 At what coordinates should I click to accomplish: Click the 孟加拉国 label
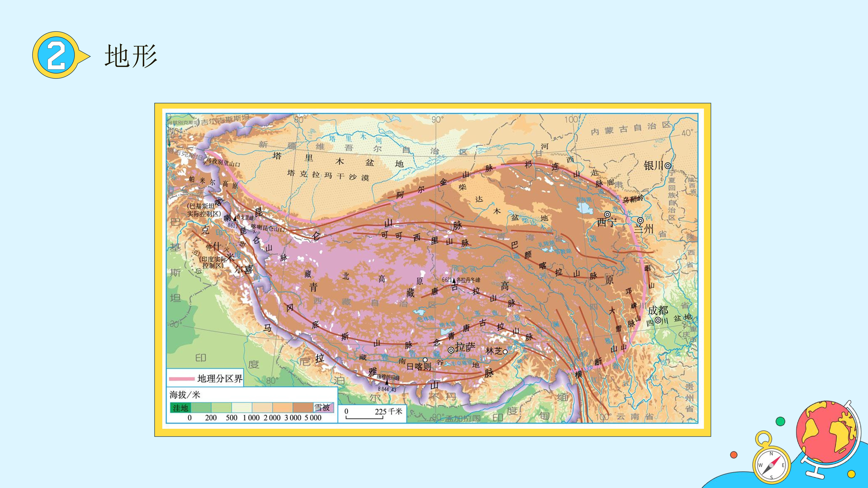463,419
